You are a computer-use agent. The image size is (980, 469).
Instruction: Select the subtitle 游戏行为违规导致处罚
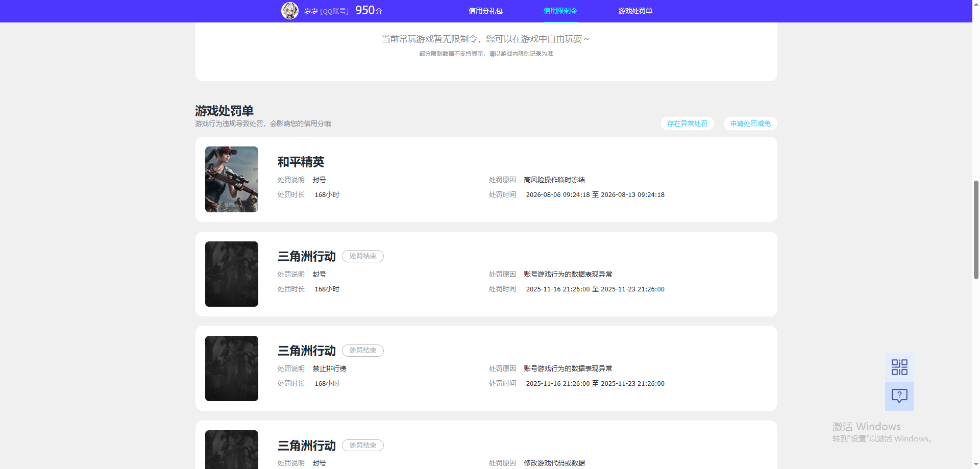pyautogui.click(x=263, y=124)
